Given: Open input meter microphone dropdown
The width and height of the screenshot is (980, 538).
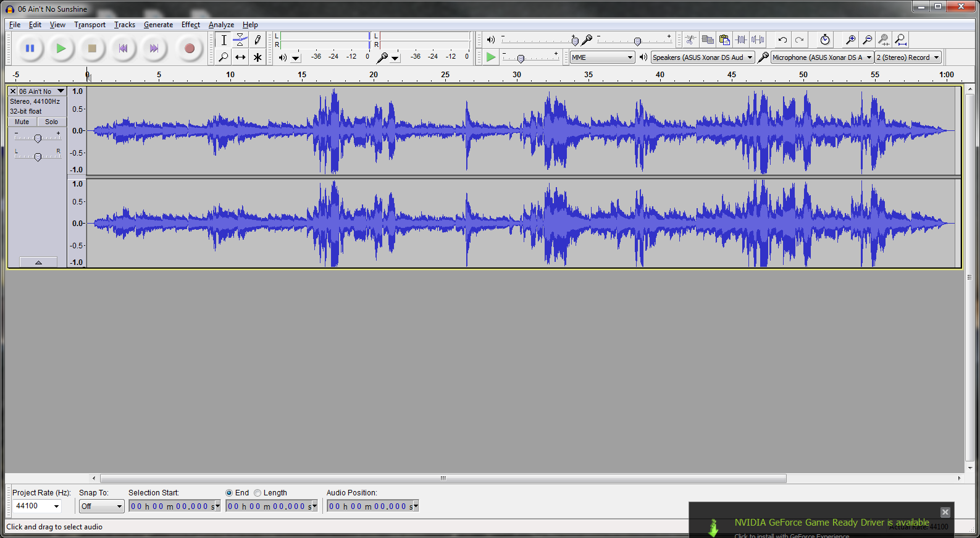Looking at the screenshot, I should coord(395,58).
